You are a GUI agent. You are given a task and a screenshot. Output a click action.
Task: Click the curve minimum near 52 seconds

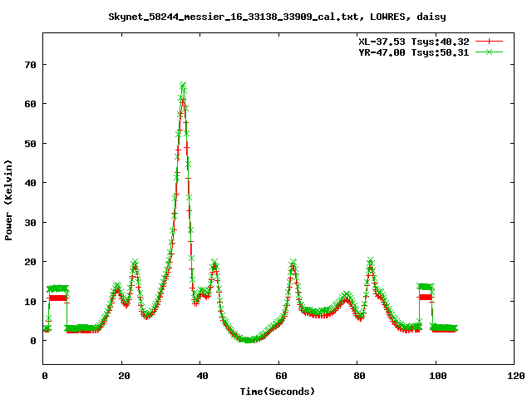(x=249, y=340)
